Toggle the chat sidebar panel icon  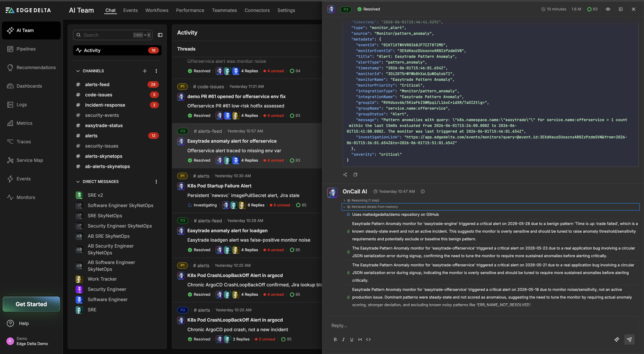[160, 35]
